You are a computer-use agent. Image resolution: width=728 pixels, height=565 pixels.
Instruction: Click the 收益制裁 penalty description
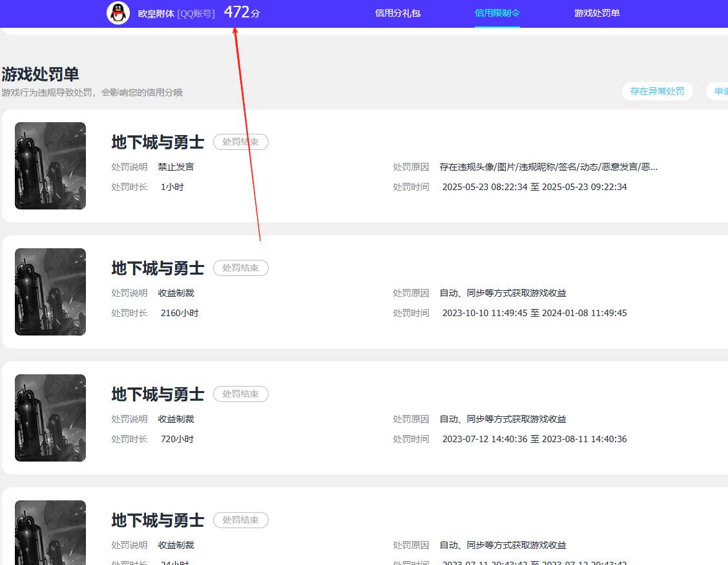pos(175,292)
